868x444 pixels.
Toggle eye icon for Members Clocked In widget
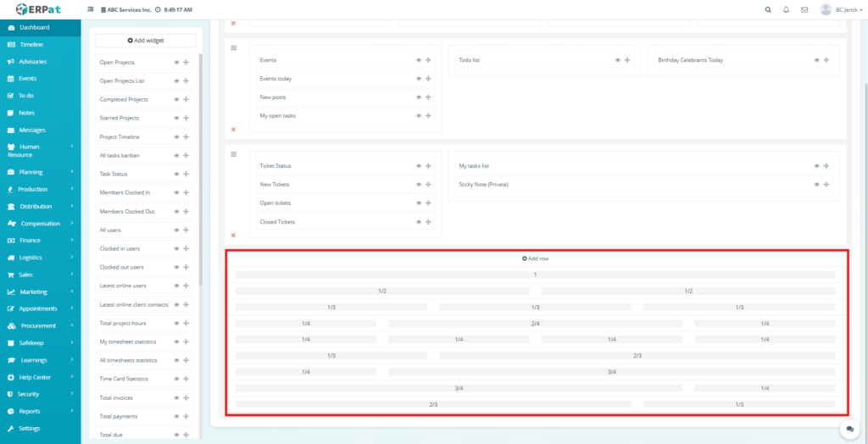tap(176, 192)
